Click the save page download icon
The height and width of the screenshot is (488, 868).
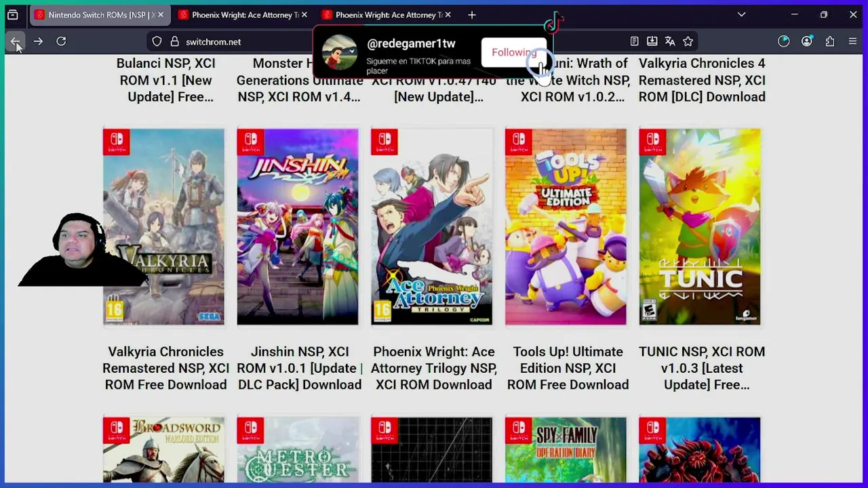tap(652, 42)
